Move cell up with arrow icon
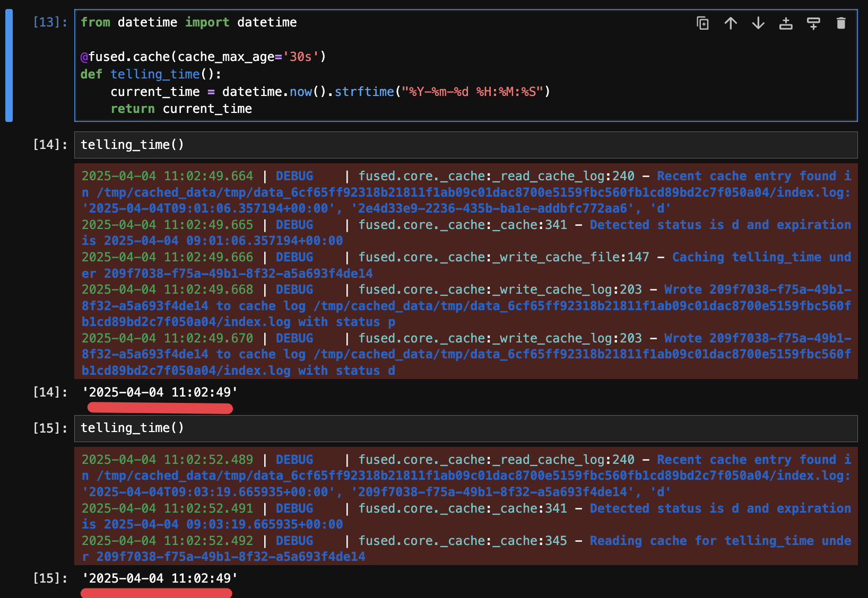The width and height of the screenshot is (868, 598). [731, 23]
